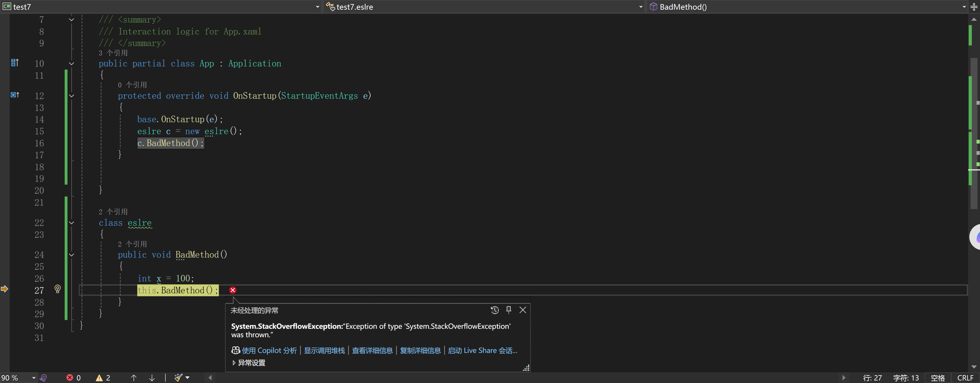Click the 使用 Copilot 分析 link
980x383 pixels.
269,351
